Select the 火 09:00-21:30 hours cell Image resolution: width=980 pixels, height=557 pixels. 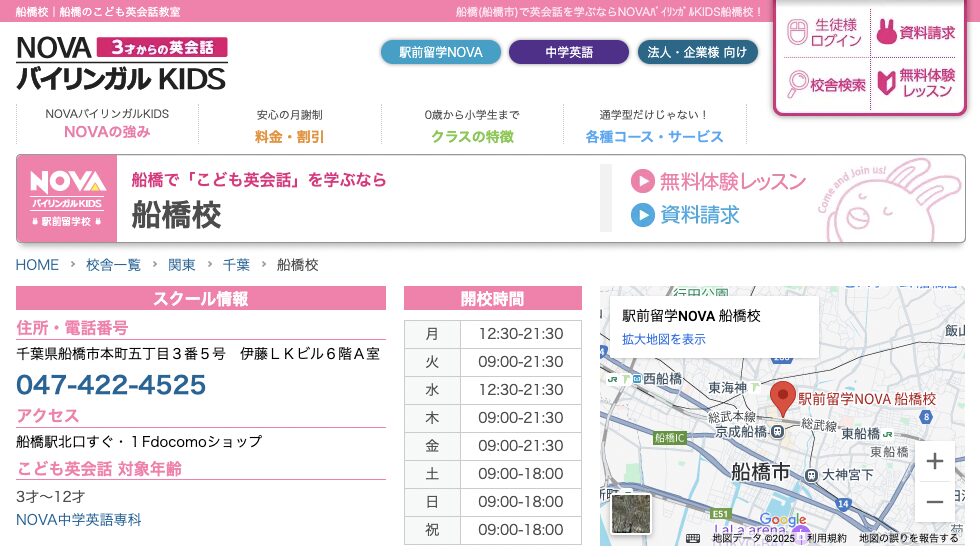[521, 362]
